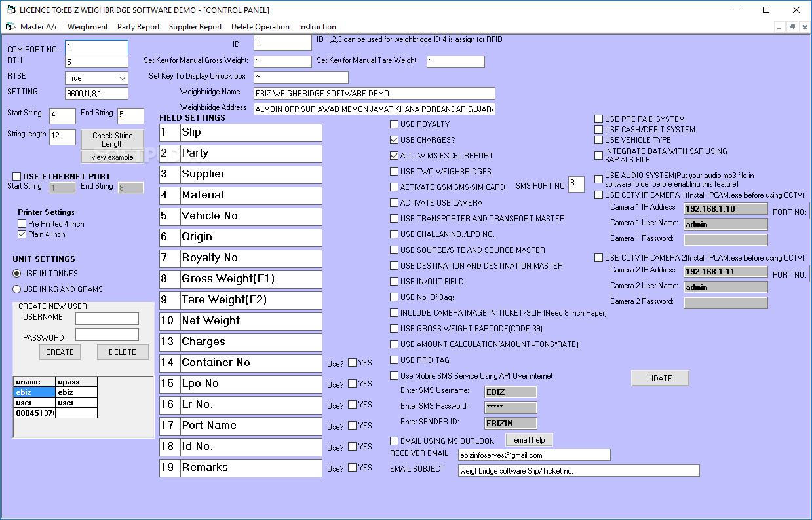
Task: Close the inner control panel window
Action: click(804, 27)
